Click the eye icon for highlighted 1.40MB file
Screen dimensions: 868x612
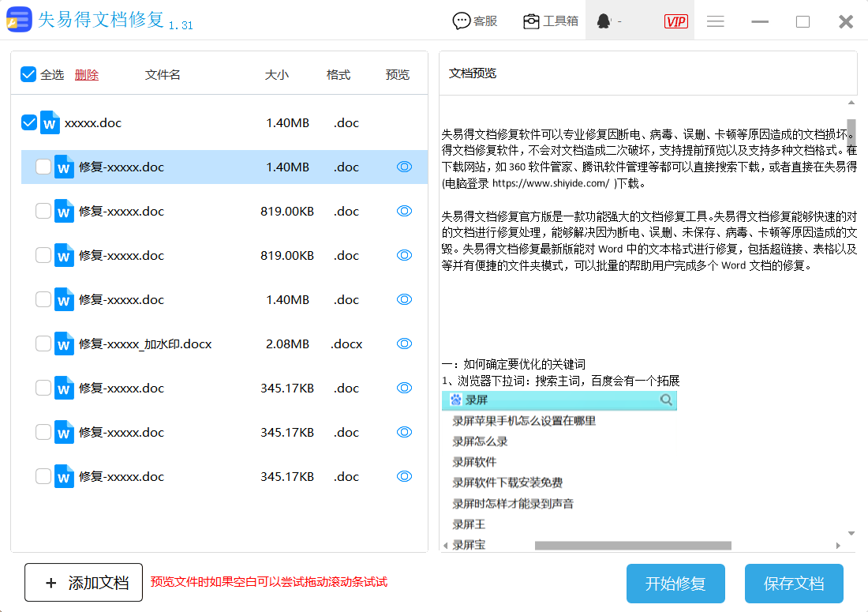tap(404, 167)
